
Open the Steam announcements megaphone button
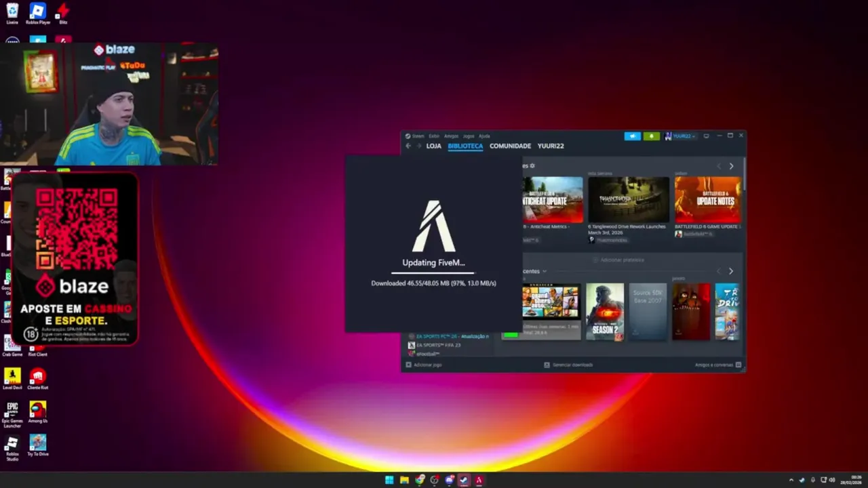click(x=632, y=136)
